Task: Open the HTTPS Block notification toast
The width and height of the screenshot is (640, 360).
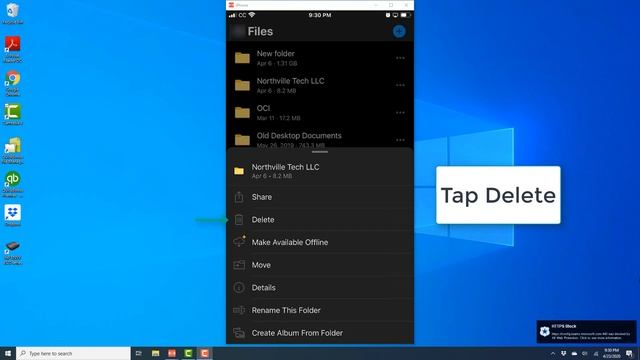Action: click(586, 331)
